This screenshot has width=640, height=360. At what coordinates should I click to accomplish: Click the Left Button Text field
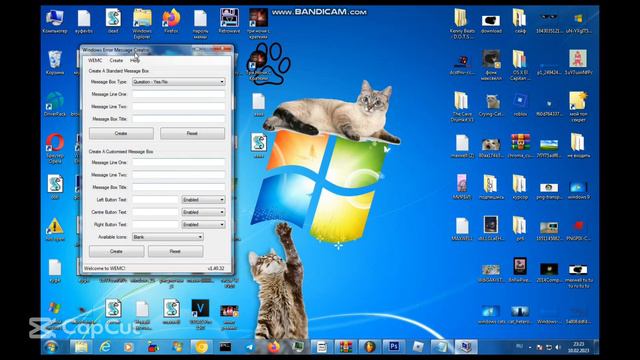click(x=155, y=200)
